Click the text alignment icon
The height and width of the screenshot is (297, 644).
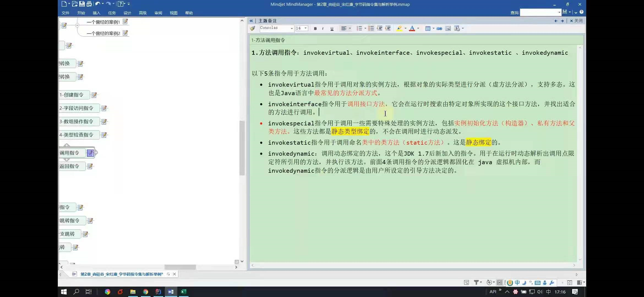(344, 28)
